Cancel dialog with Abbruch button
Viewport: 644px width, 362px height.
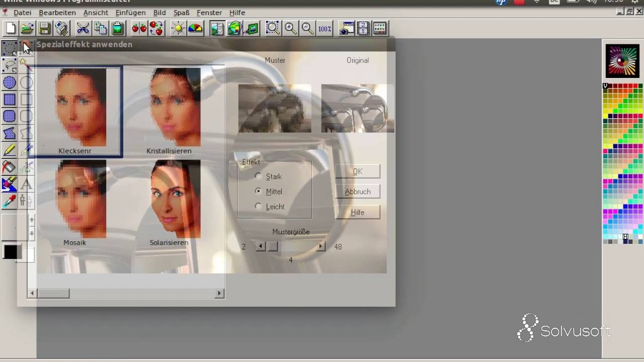click(358, 192)
